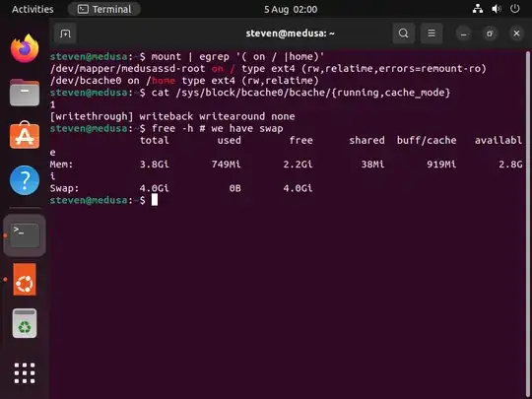This screenshot has width=532, height=399.
Task: Open the Help question-mark icon
Action: point(25,180)
